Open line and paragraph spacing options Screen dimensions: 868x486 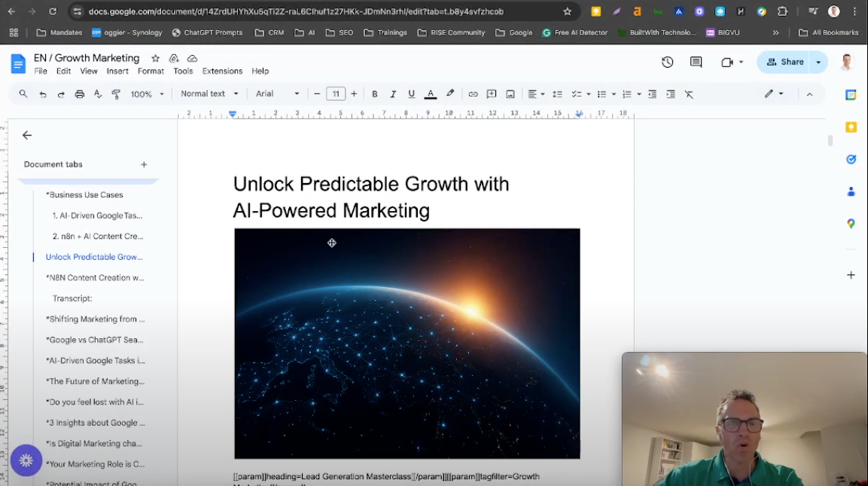tap(557, 94)
